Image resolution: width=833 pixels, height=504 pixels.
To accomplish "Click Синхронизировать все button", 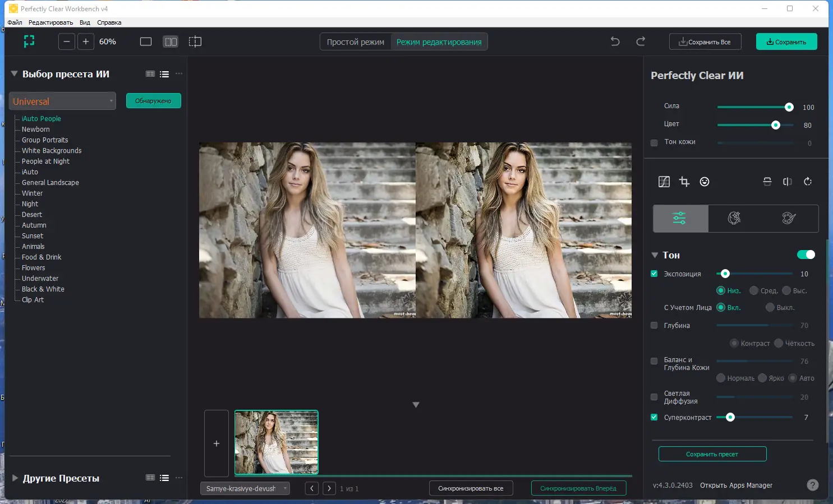I will [x=471, y=488].
